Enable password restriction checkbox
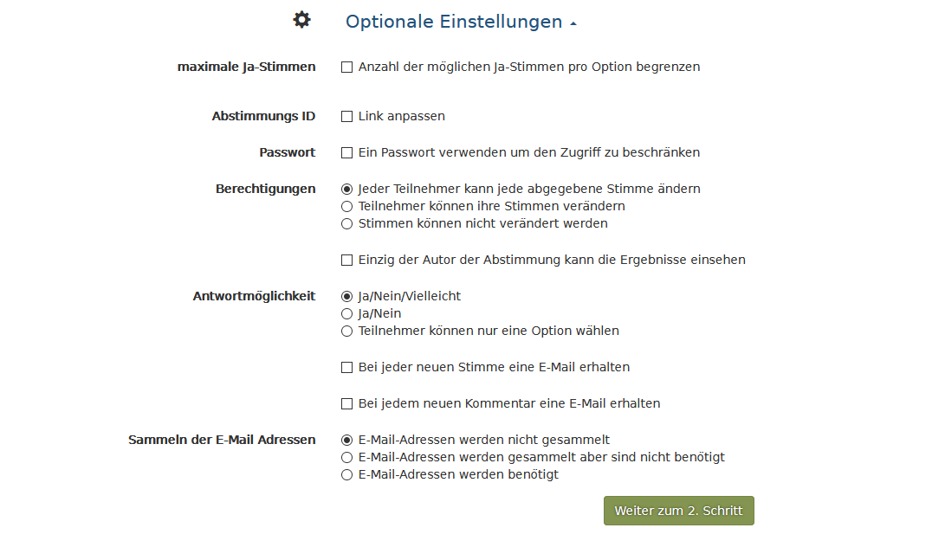Screen dimensions: 945x560 pyautogui.click(x=347, y=152)
